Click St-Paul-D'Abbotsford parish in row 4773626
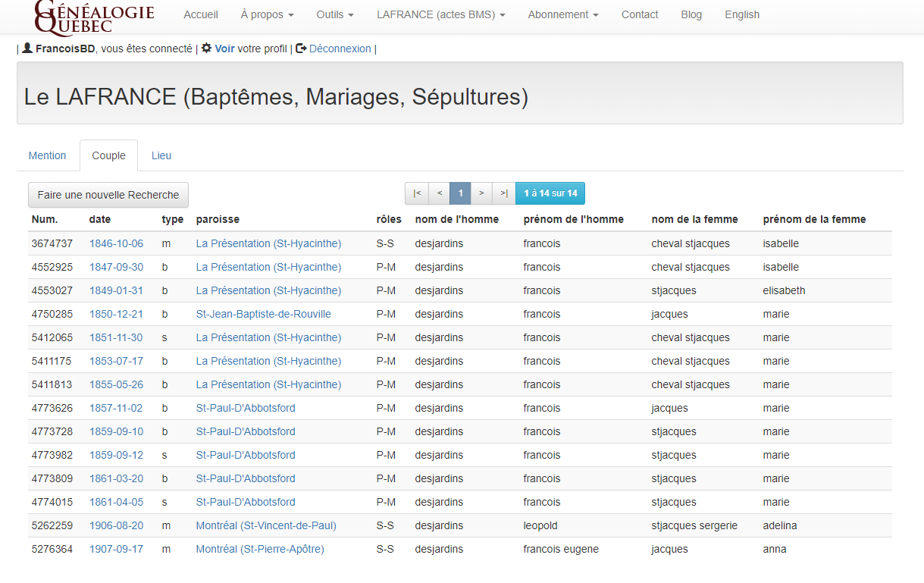Image resolution: width=924 pixels, height=583 pixels. (x=246, y=408)
